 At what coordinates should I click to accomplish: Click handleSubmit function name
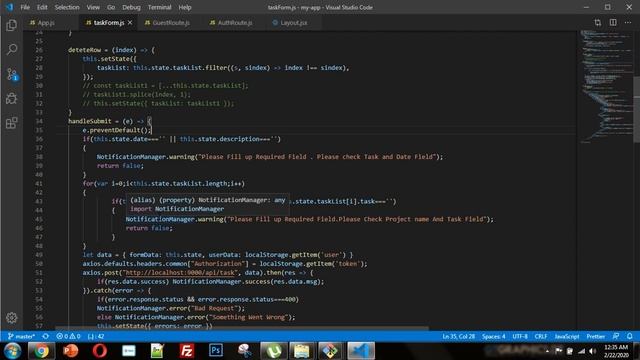coord(90,121)
